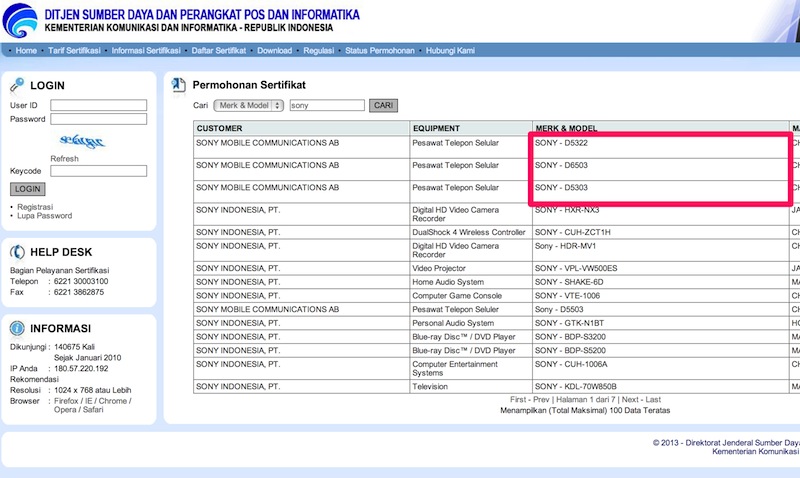
Task: Select cell Sony - D5503
Action: click(x=660, y=310)
